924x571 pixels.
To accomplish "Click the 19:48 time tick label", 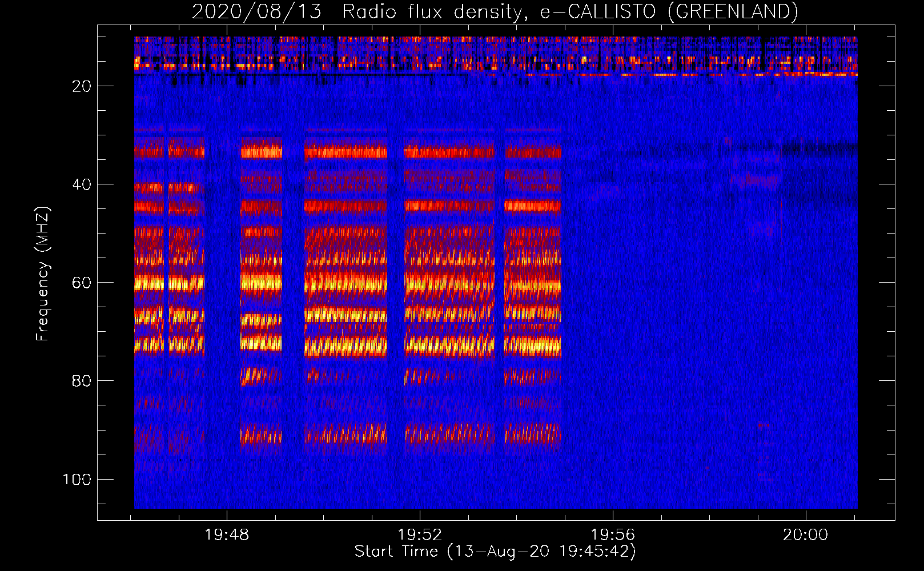I will (x=227, y=534).
